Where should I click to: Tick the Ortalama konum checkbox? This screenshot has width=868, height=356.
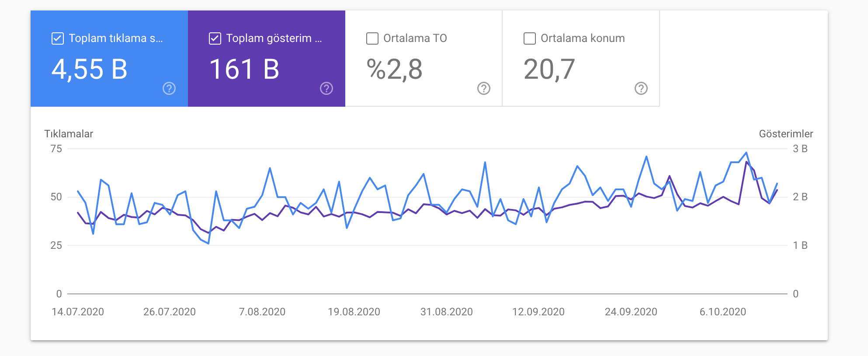[x=530, y=38]
